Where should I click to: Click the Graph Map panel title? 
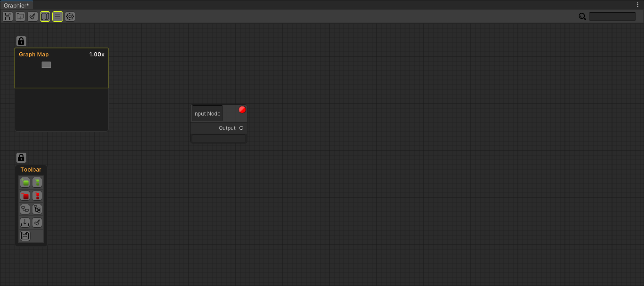point(34,54)
